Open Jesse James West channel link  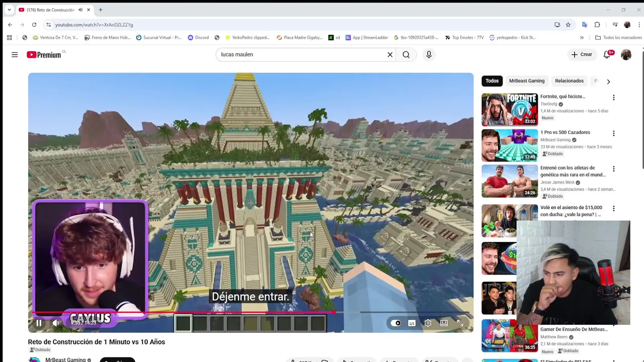coord(557,183)
